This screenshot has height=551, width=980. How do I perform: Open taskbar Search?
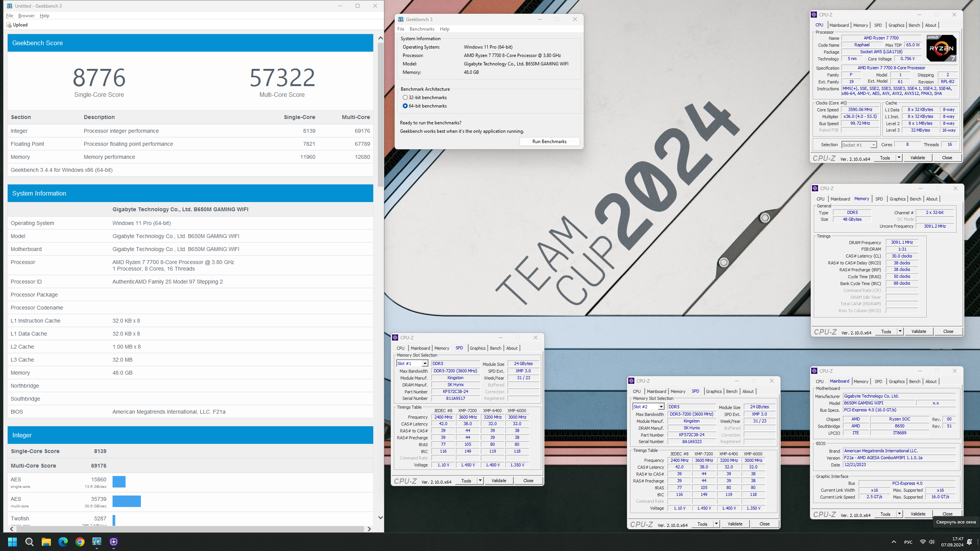(x=29, y=542)
